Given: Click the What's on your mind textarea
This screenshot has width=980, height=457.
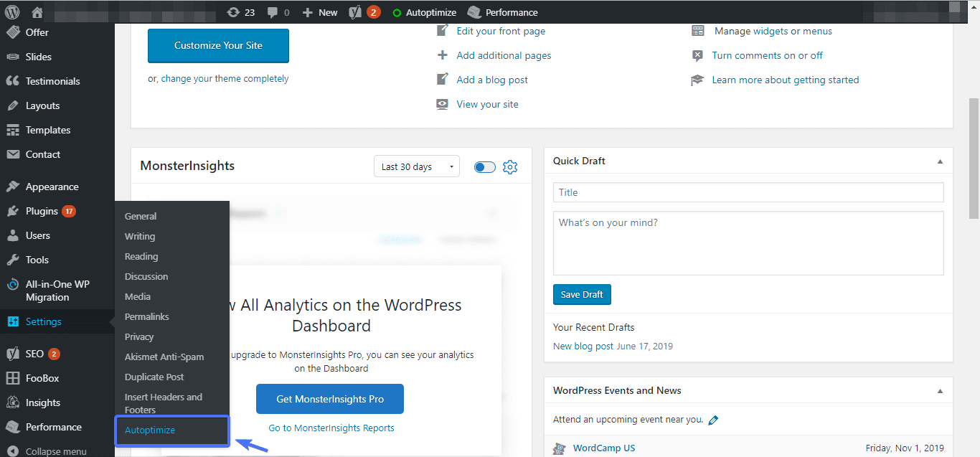Looking at the screenshot, I should point(748,243).
